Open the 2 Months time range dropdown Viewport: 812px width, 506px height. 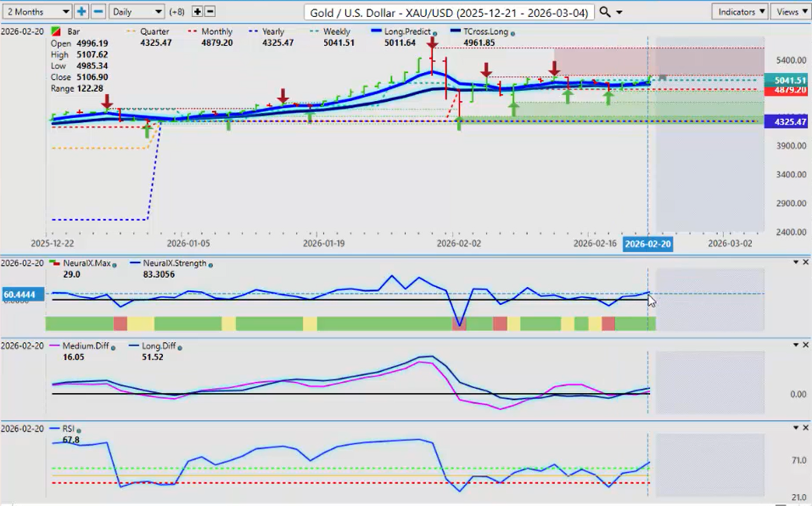[36, 12]
